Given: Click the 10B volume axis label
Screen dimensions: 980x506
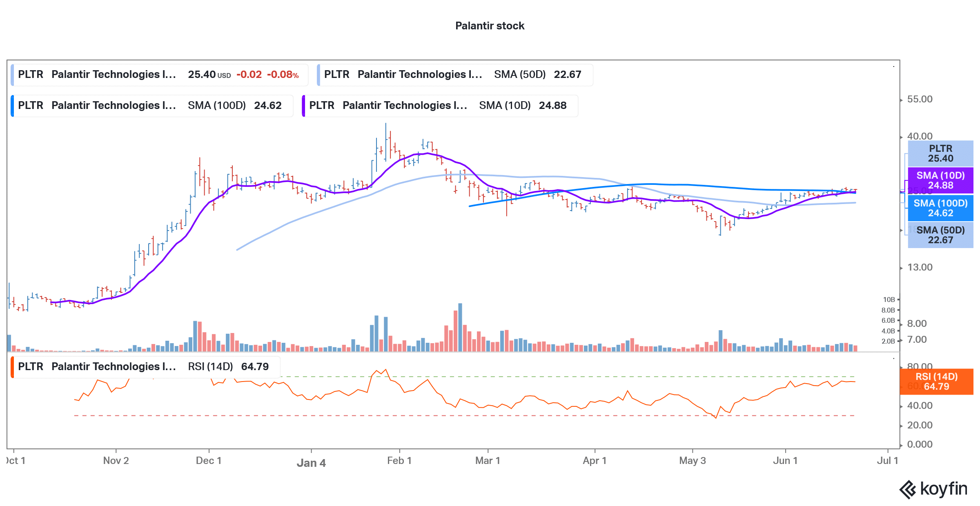Looking at the screenshot, I should tap(889, 300).
